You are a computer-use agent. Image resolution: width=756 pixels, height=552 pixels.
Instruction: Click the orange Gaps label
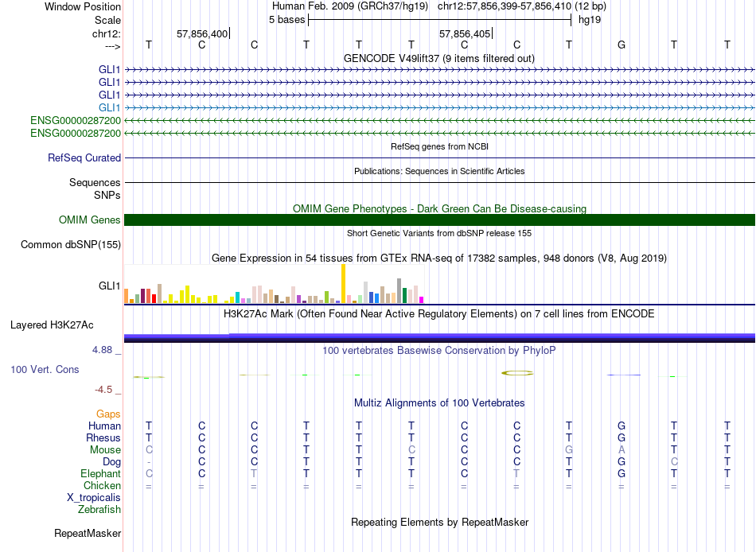tap(108, 414)
